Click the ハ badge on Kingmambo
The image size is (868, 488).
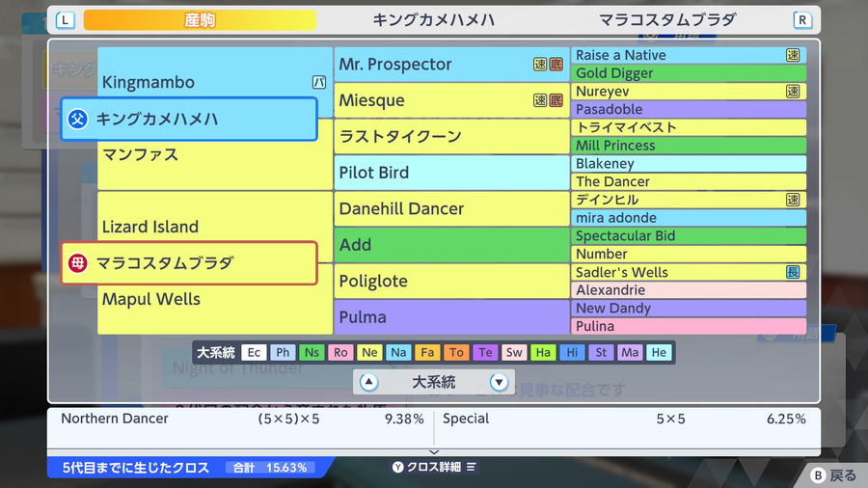[x=319, y=82]
